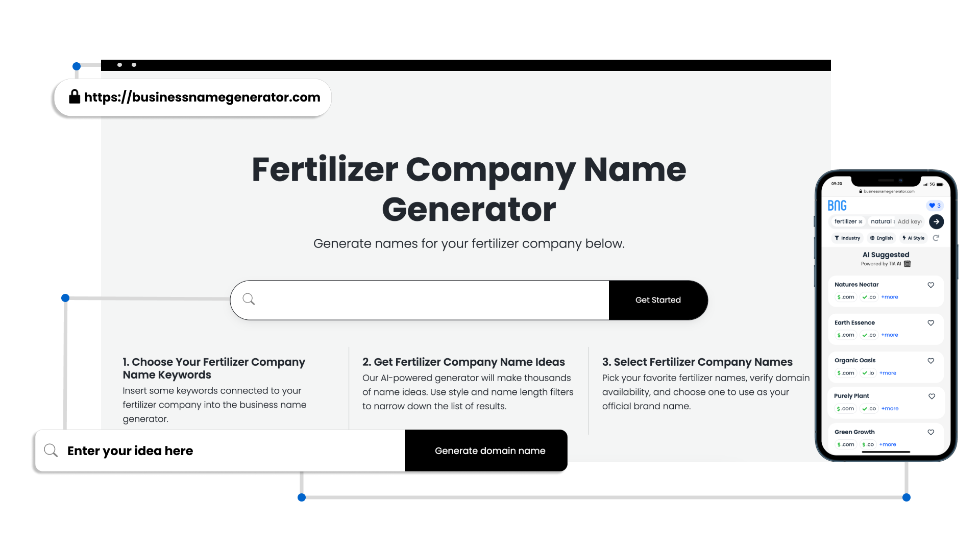This screenshot has width=980, height=551.
Task: Click the heart/favorite icon on Earth Essence
Action: click(932, 322)
